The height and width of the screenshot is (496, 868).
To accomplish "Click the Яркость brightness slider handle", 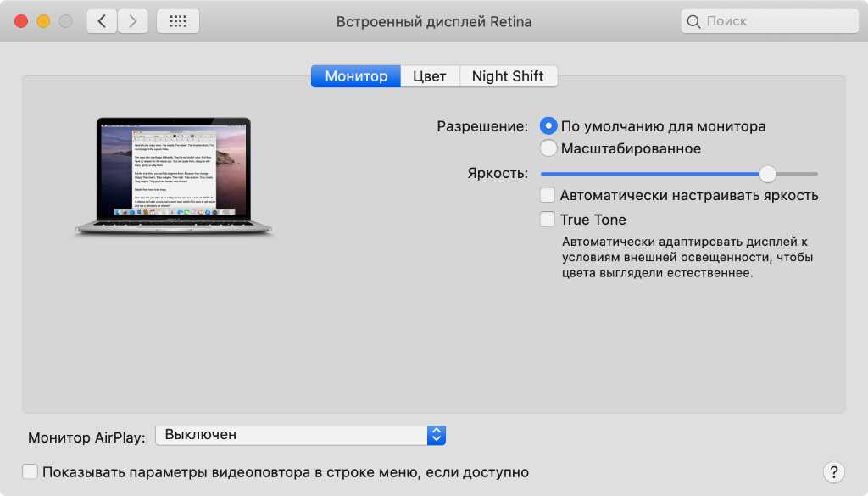I will 767,173.
